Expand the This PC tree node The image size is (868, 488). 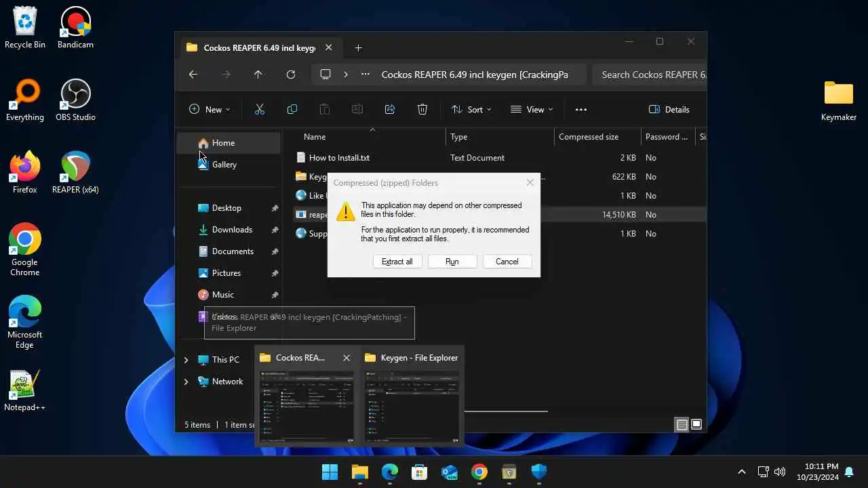tap(186, 360)
